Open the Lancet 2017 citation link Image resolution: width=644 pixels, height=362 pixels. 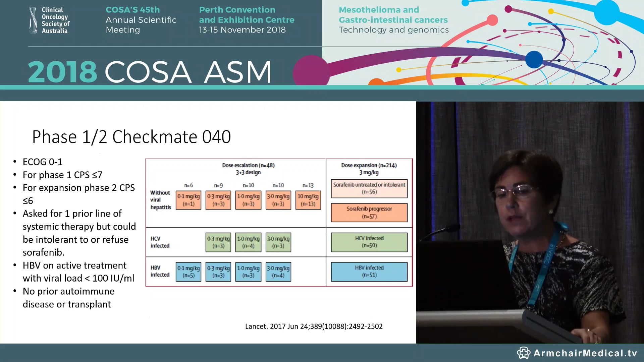click(314, 326)
